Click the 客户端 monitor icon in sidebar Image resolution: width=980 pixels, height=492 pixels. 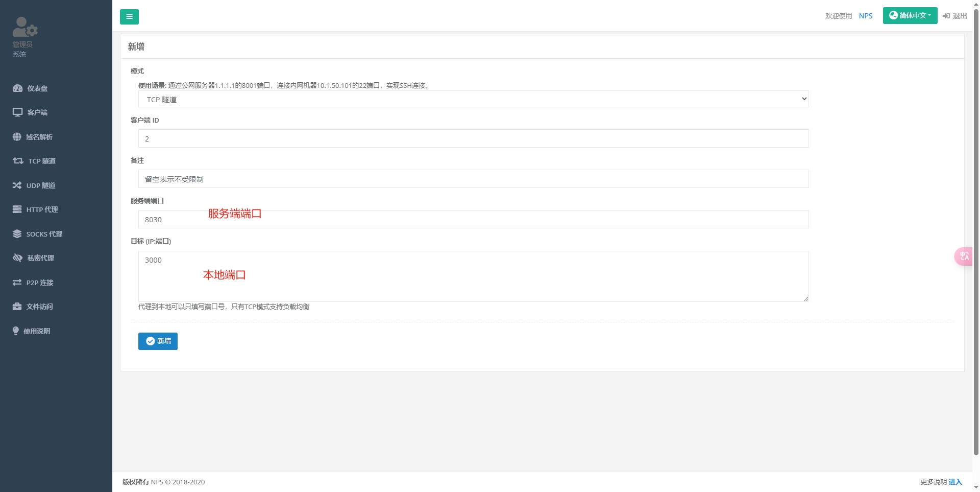pyautogui.click(x=17, y=112)
